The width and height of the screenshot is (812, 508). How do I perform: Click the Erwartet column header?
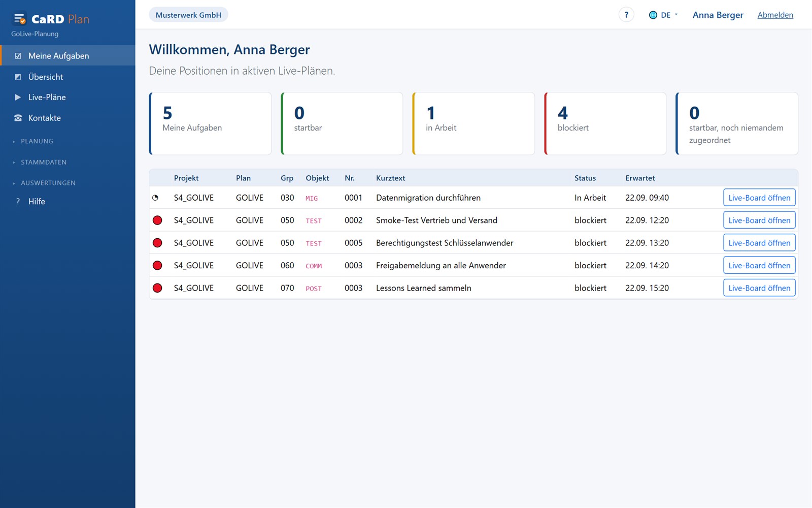(x=640, y=178)
